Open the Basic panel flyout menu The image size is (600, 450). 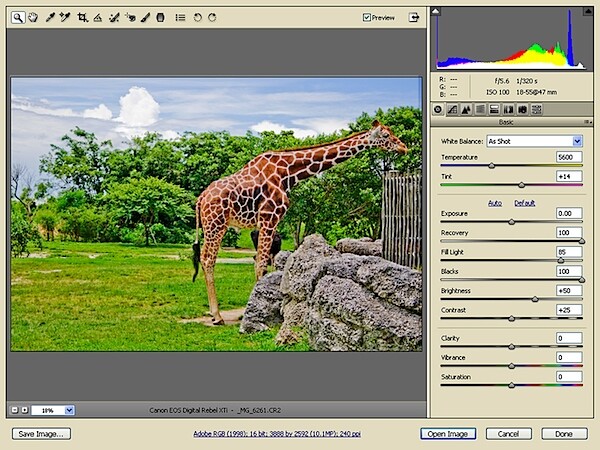tap(588, 122)
